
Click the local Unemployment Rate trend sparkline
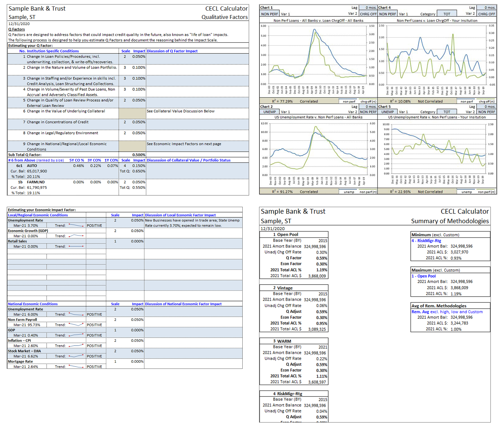[x=76, y=225]
